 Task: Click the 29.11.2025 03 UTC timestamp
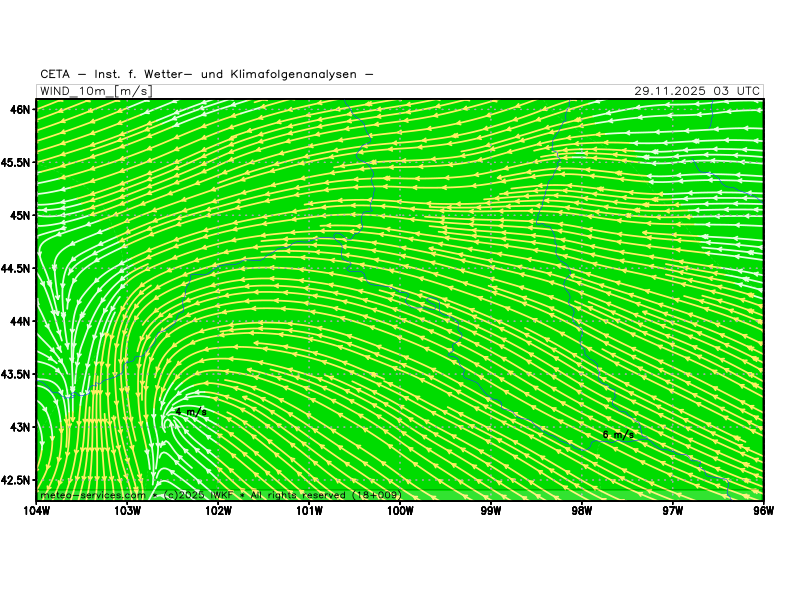click(x=697, y=91)
